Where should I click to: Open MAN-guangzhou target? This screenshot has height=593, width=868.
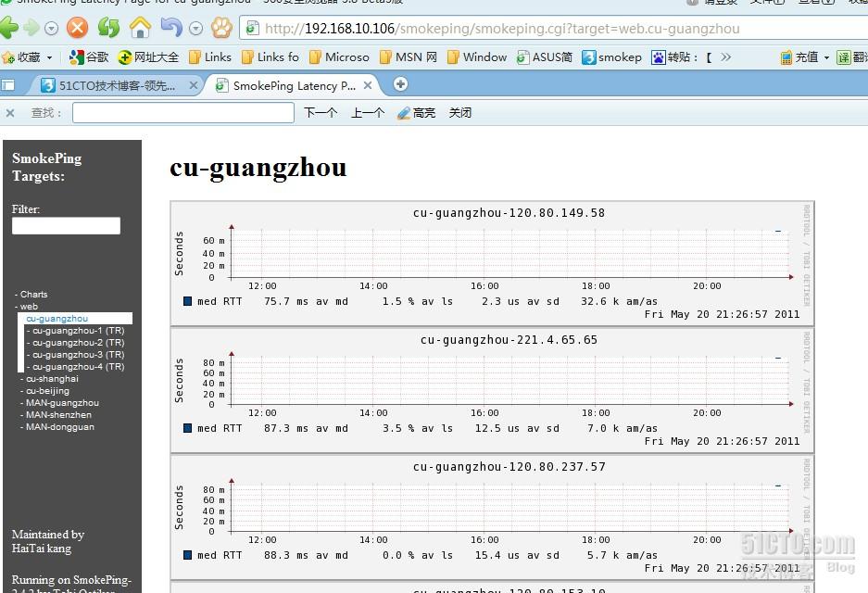coord(63,403)
